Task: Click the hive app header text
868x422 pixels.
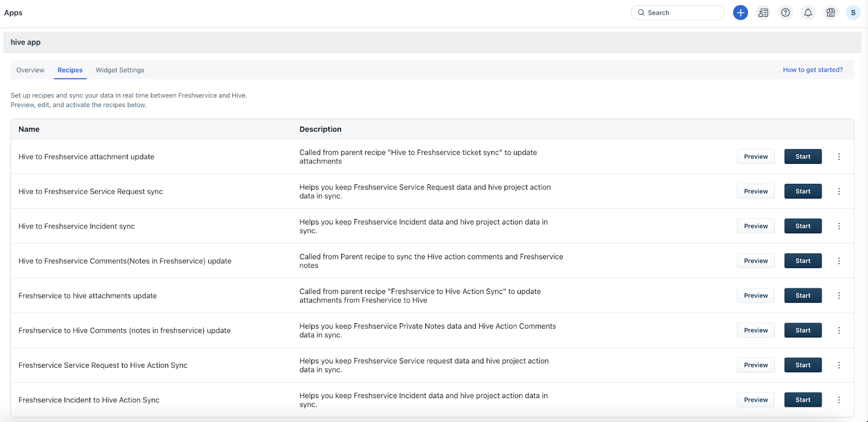Action: (x=25, y=42)
